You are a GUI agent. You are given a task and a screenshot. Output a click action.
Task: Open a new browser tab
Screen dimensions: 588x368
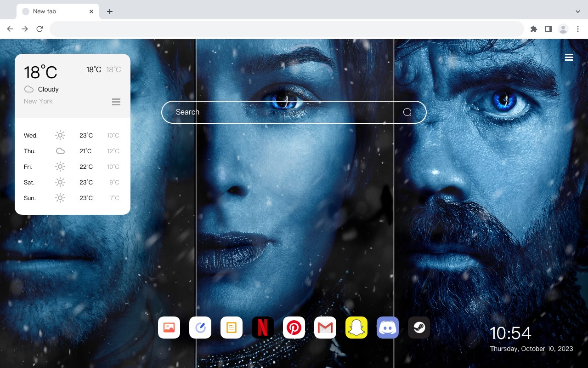pos(109,11)
